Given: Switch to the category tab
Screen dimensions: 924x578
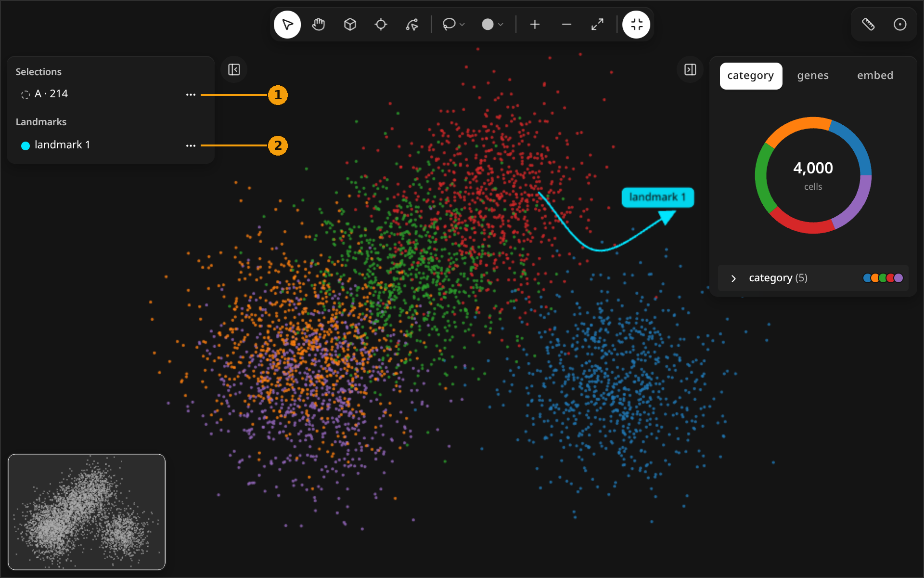Looking at the screenshot, I should (x=751, y=76).
